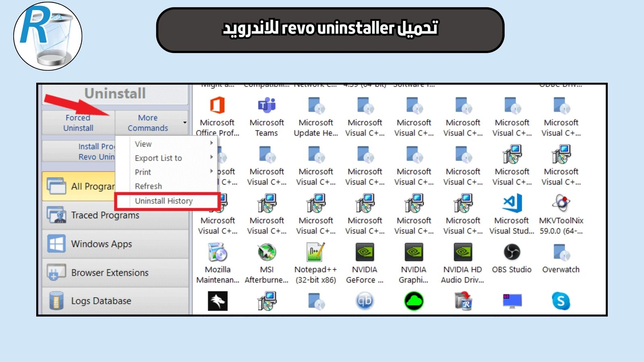Choose Refresh from the commands menu
644x362 pixels.
[167, 186]
